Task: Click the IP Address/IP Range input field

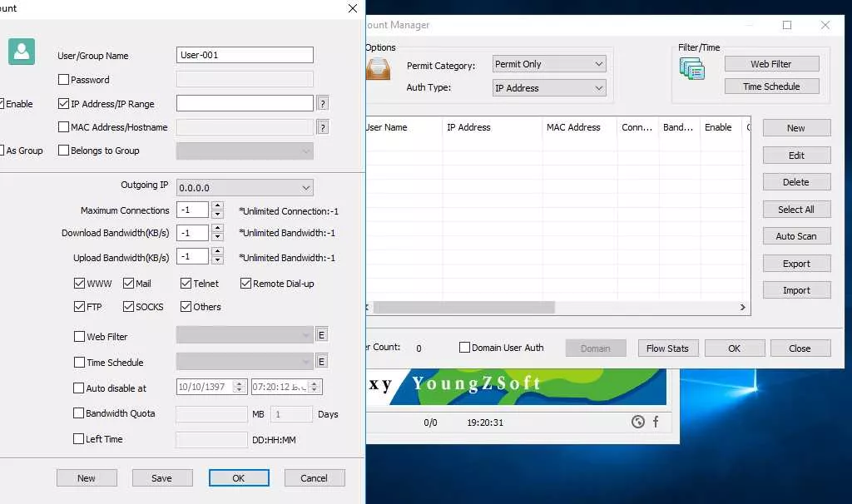Action: (x=245, y=103)
